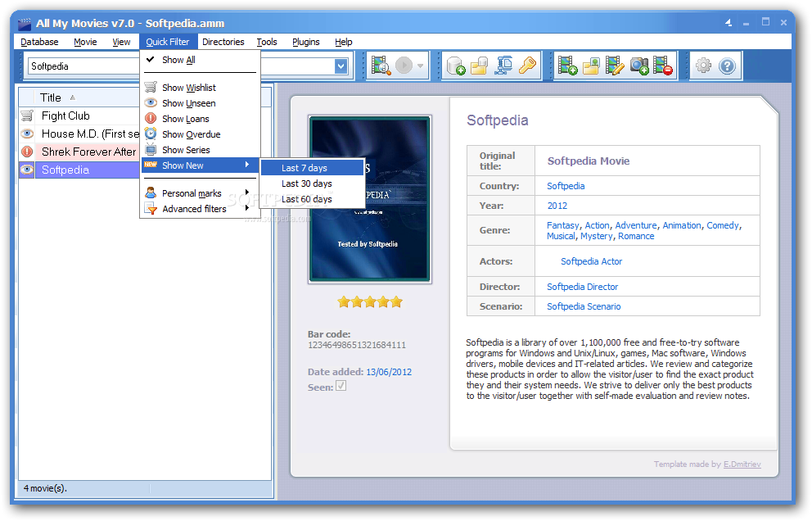The image size is (812, 521).
Task: Click the Softpedia country link
Action: click(x=566, y=186)
